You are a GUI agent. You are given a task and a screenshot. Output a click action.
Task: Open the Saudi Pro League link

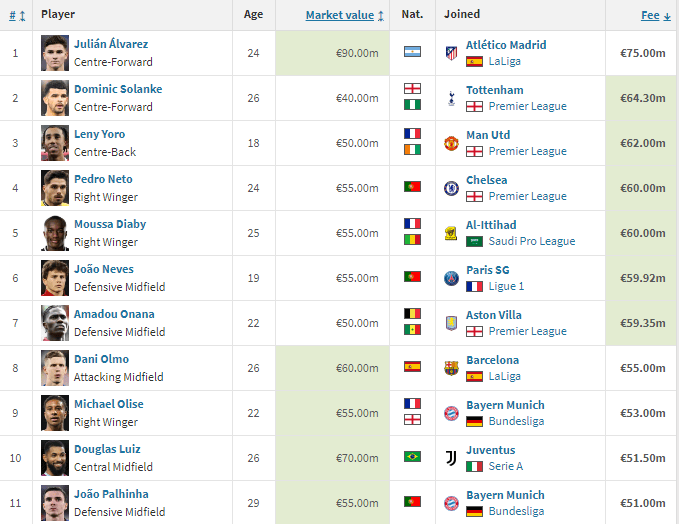(x=532, y=241)
